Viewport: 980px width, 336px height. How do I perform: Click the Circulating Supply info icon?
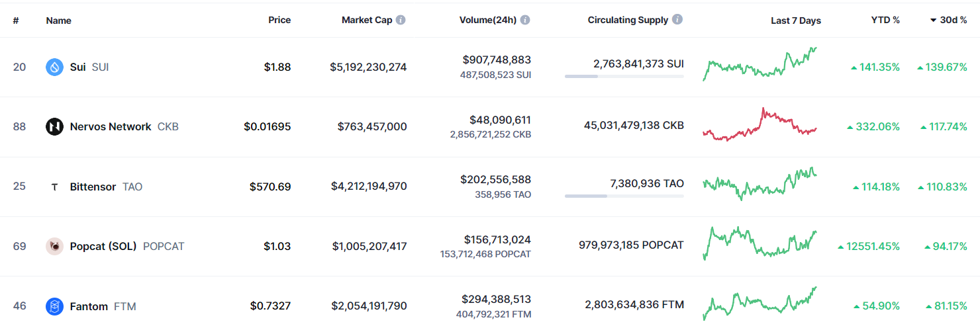point(677,20)
